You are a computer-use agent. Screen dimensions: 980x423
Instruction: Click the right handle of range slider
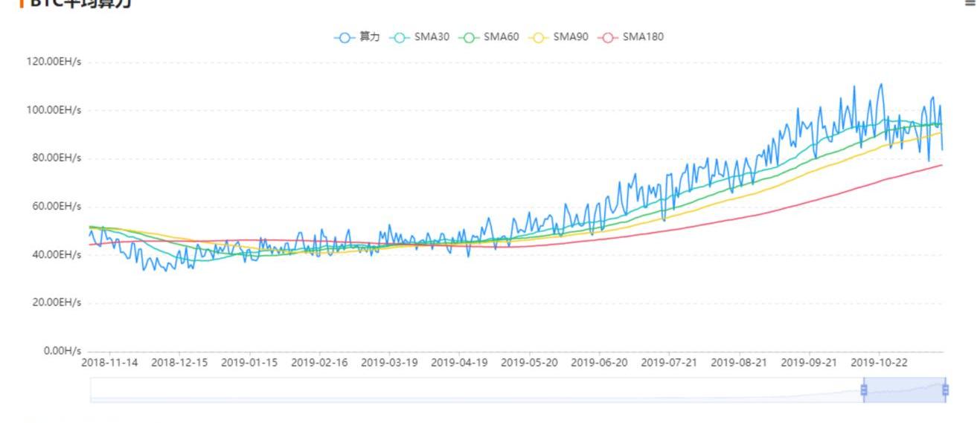click(945, 390)
